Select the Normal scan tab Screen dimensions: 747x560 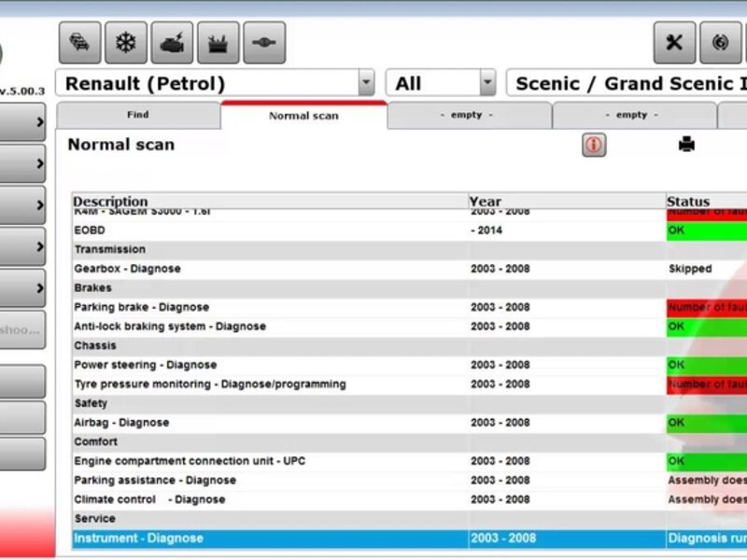pos(303,116)
